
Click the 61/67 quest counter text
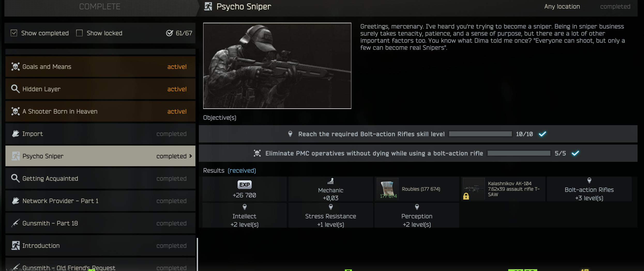click(184, 33)
